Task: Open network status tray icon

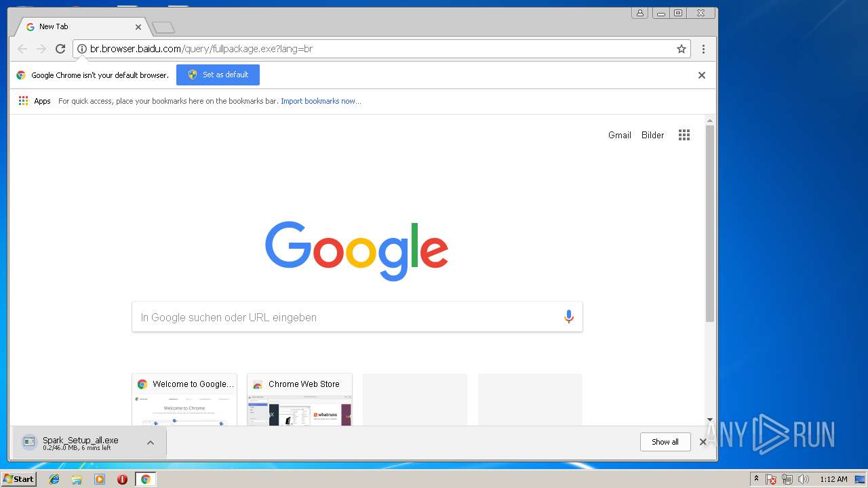Action: pyautogui.click(x=787, y=479)
